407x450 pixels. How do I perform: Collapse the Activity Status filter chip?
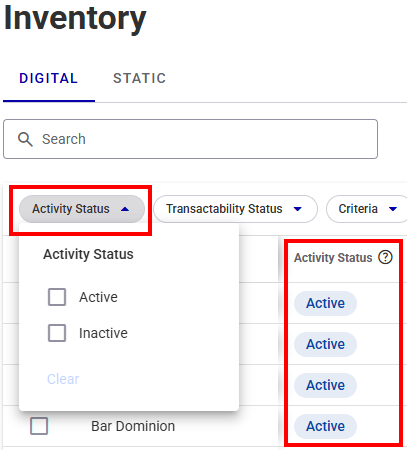82,209
